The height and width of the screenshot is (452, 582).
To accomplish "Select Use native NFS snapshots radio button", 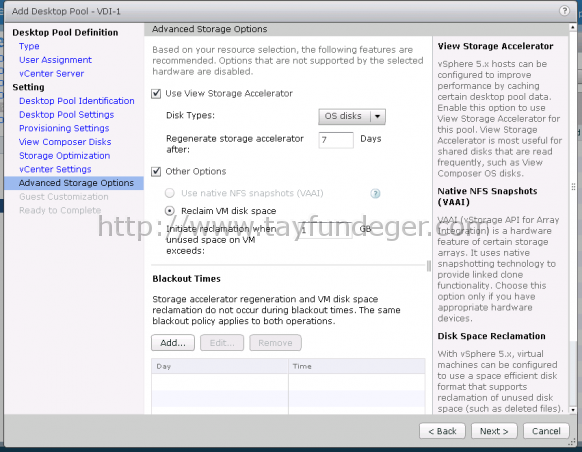I will (170, 193).
